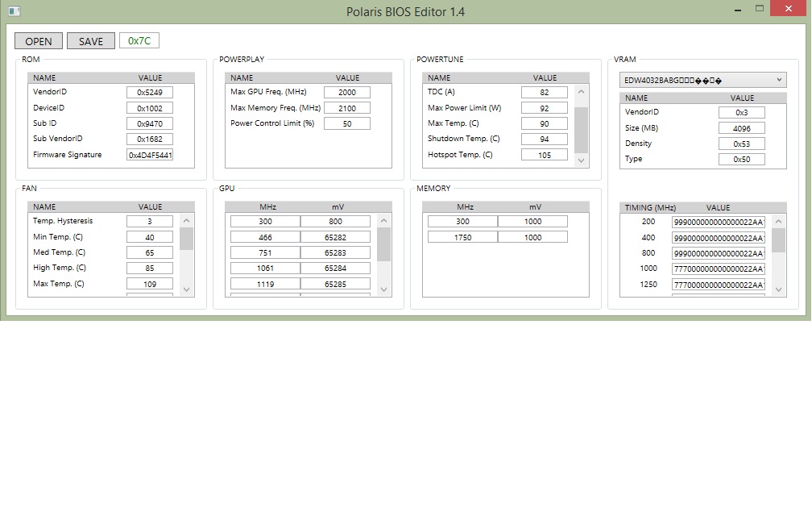Click the TIMING list scroll down arrow

pos(778,289)
